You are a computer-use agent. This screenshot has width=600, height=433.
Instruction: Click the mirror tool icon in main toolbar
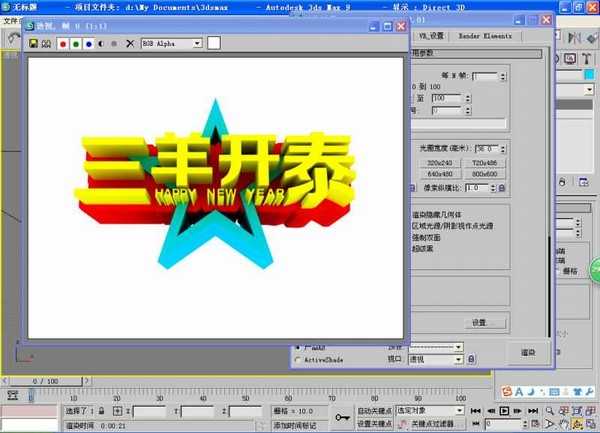(574, 37)
